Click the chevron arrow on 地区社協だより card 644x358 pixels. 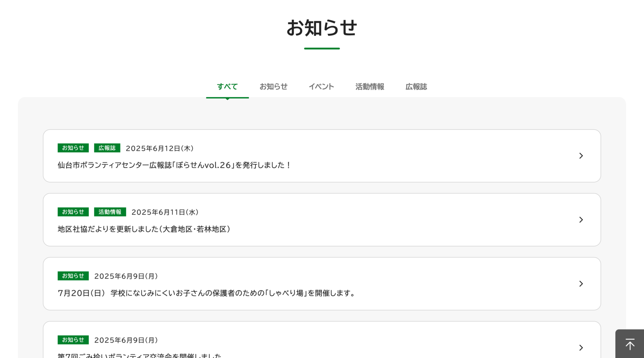(x=581, y=220)
